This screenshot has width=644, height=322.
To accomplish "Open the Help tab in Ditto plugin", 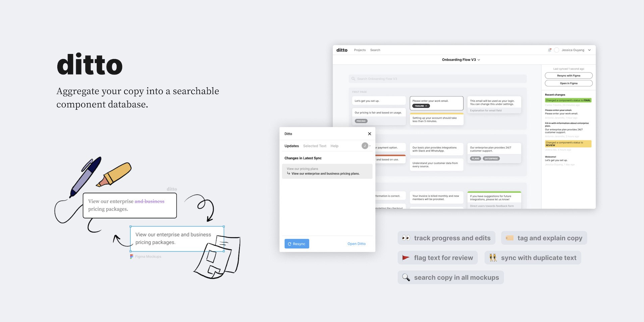I will (334, 146).
